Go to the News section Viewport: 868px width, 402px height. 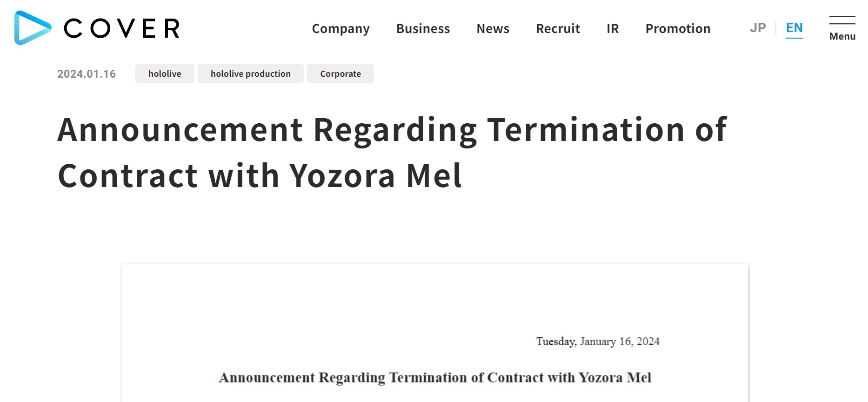point(493,29)
